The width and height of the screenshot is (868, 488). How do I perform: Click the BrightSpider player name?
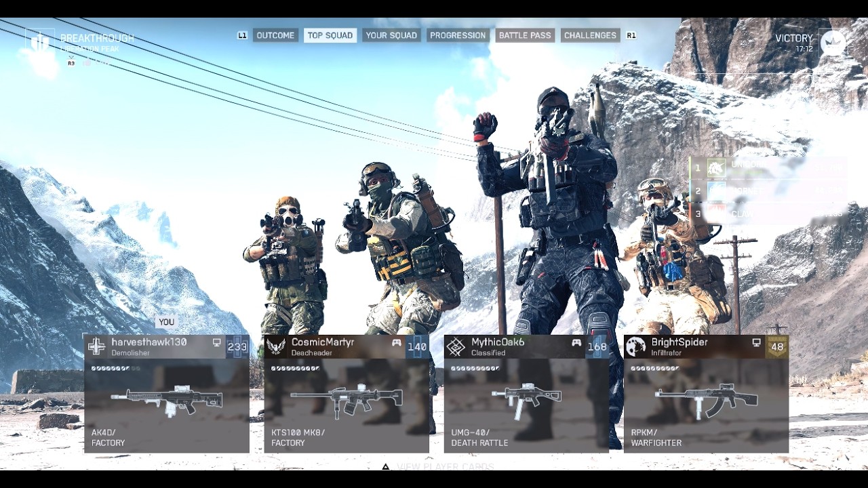point(679,342)
